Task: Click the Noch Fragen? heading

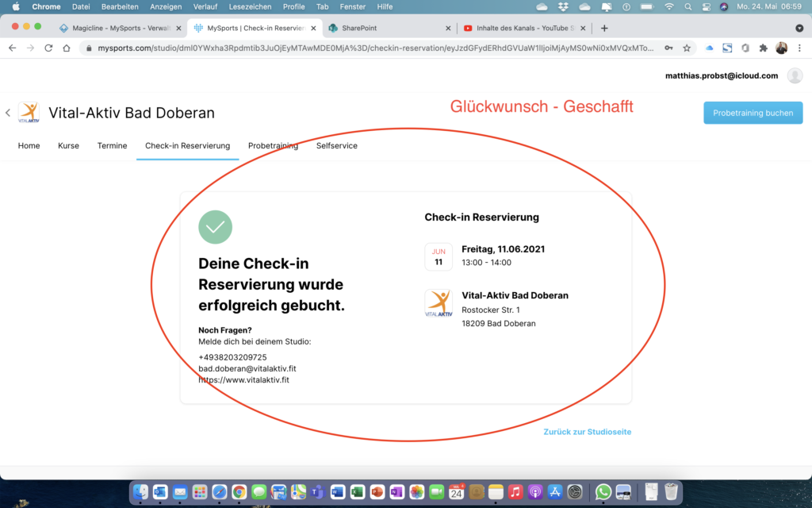Action: (x=224, y=330)
